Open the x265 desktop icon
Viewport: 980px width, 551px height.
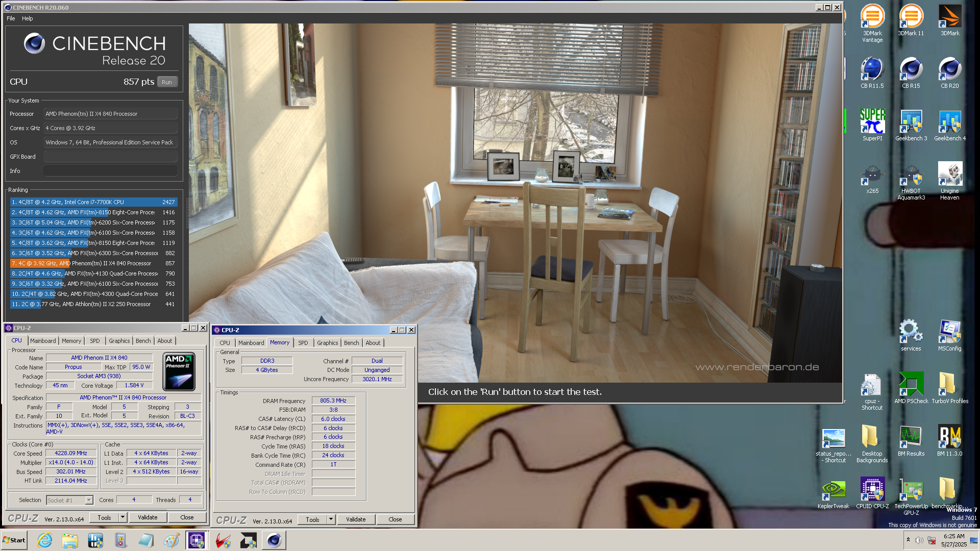coord(872,178)
